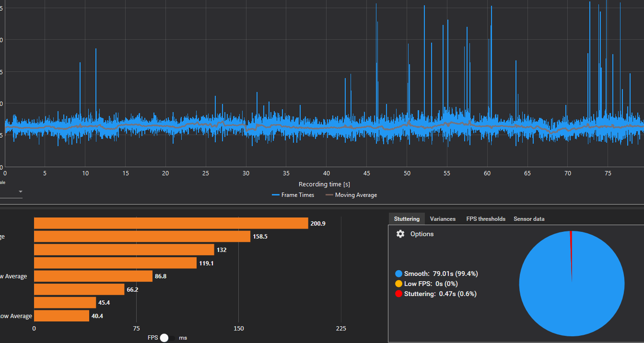Click the 40.4 low average bar

click(x=61, y=316)
